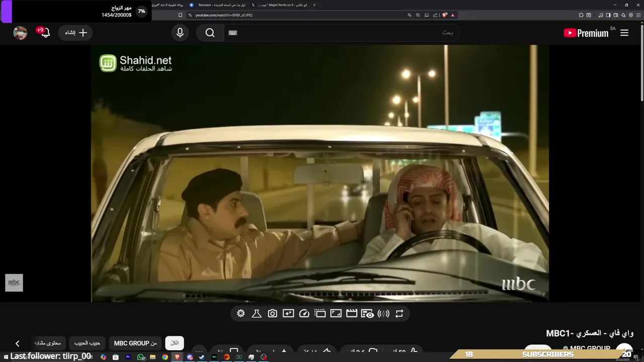The width and height of the screenshot is (644, 362).
Task: Open Premiere Pro from the taskbar
Action: coord(128,357)
